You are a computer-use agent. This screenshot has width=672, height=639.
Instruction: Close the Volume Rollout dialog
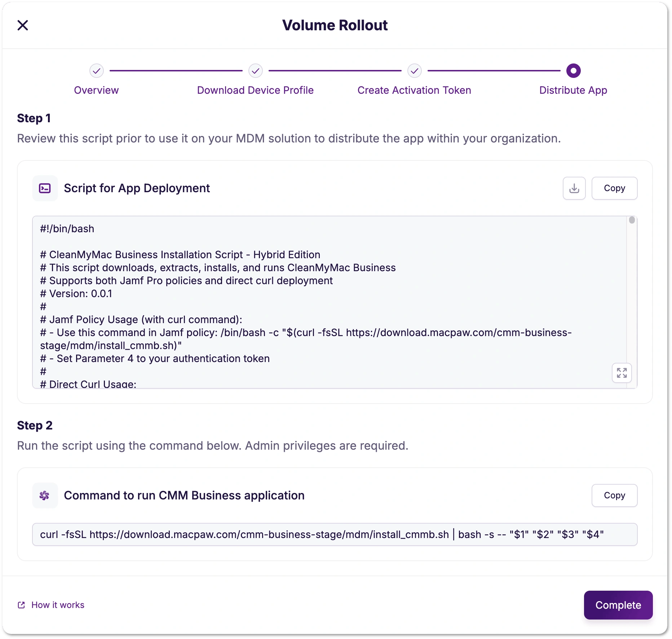point(23,25)
